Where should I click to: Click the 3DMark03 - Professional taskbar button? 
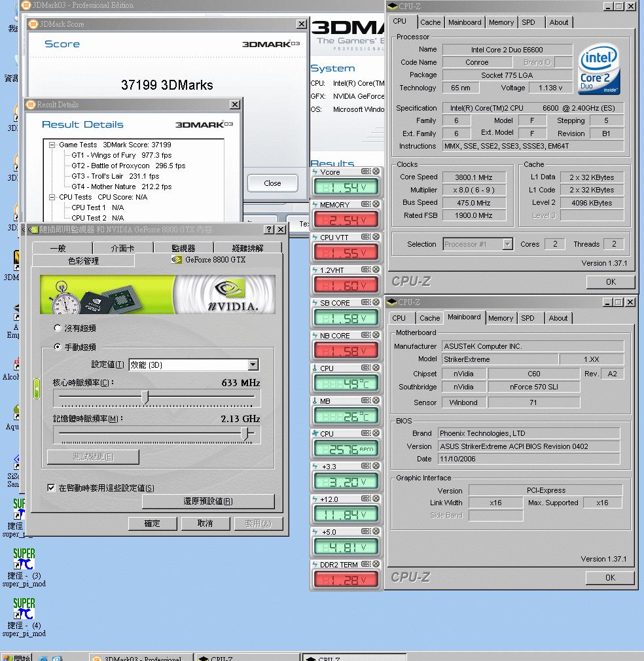(x=141, y=658)
